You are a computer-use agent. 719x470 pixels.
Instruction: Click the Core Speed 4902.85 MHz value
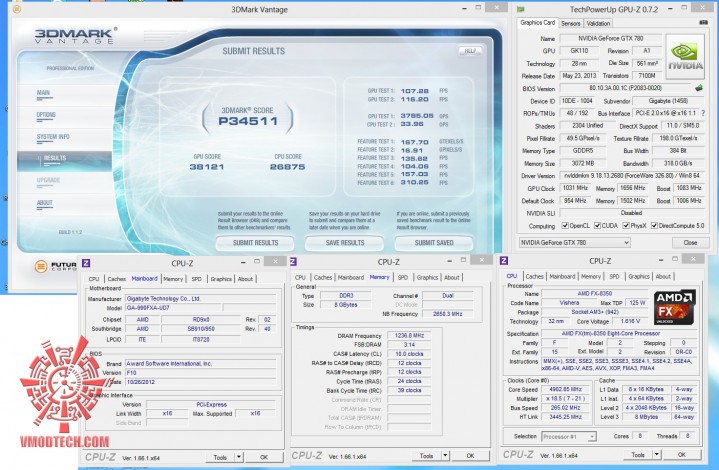coord(565,389)
